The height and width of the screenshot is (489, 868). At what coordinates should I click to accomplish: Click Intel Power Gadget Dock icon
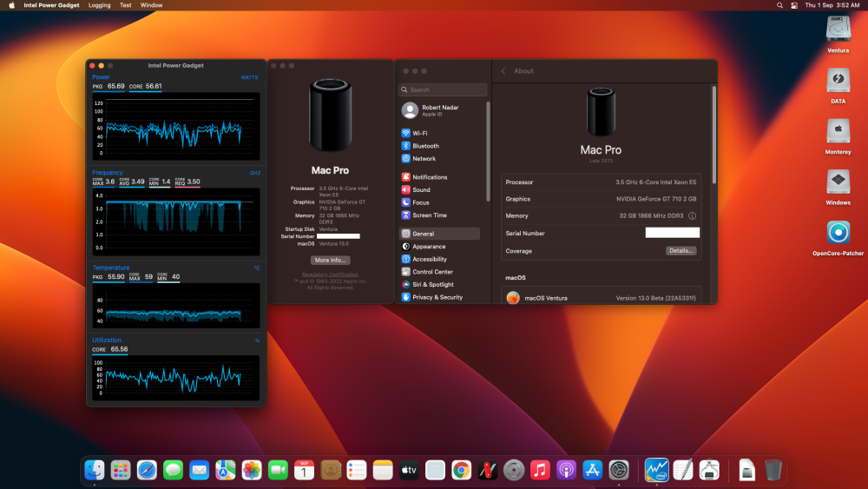click(656, 470)
